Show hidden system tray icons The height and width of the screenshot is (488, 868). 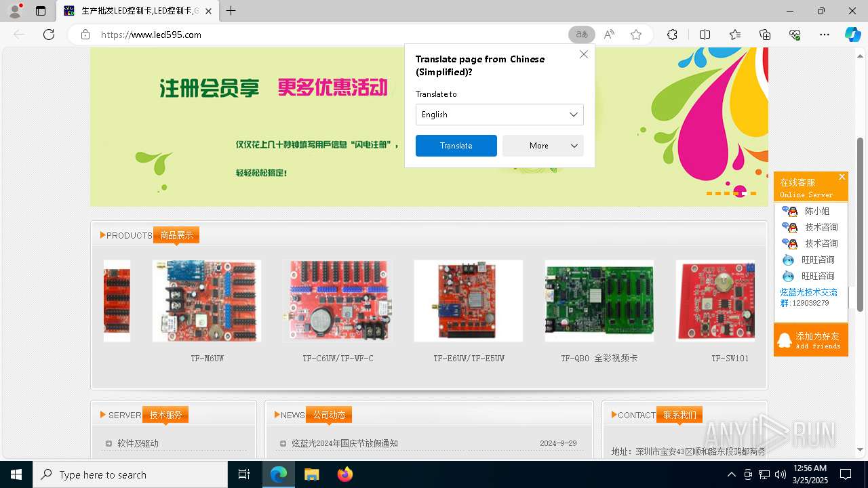[x=731, y=474]
